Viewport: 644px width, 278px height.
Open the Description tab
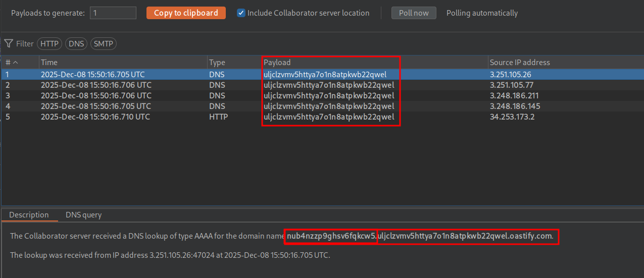(29, 215)
